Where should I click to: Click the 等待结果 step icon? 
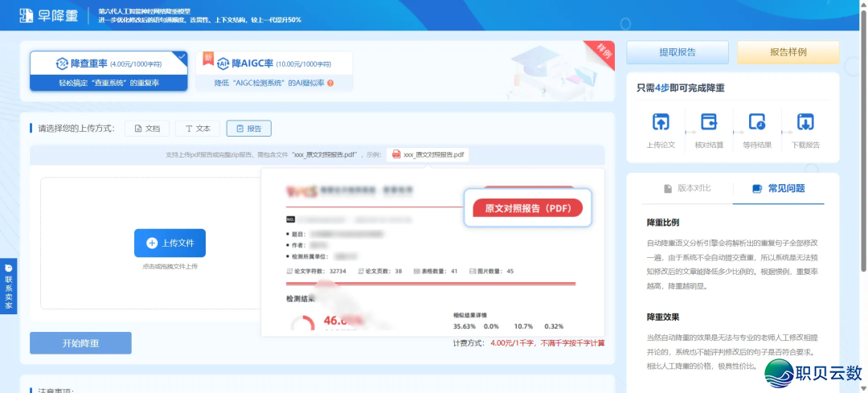[757, 122]
